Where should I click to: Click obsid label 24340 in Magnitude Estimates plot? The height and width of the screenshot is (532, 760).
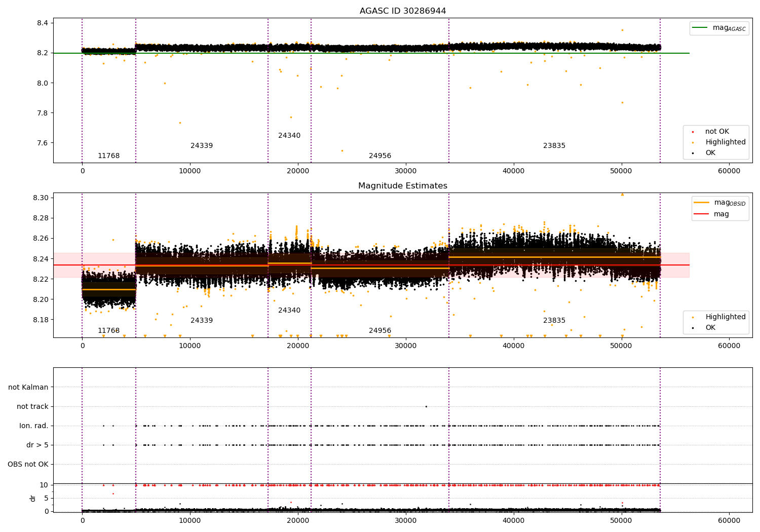pyautogui.click(x=289, y=310)
